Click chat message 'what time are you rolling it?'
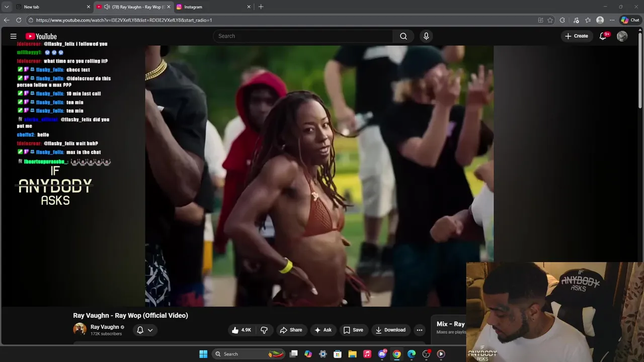This screenshot has height=362, width=644. click(75, 61)
